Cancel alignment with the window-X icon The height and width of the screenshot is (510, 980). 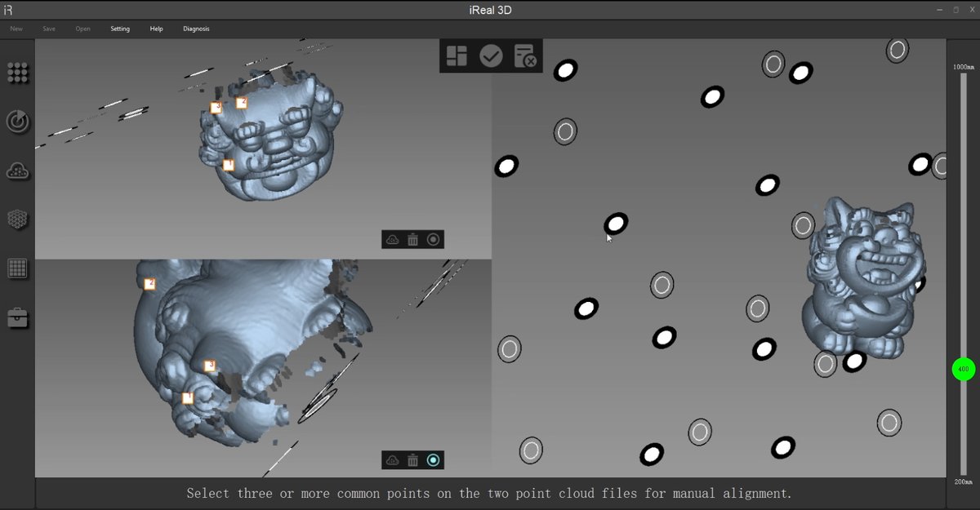click(525, 55)
